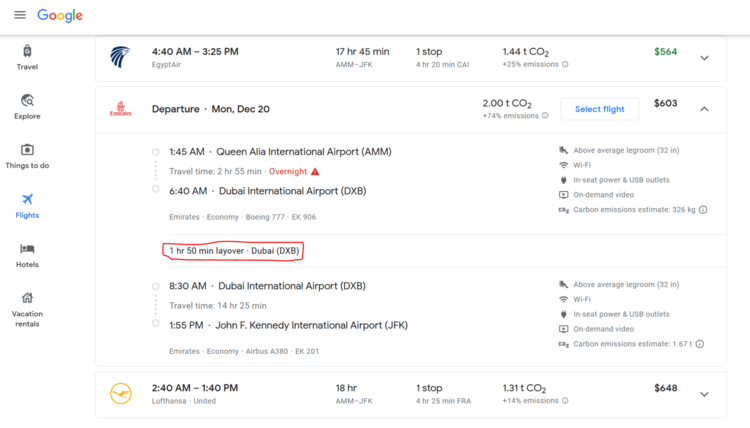Click the red Overnight warning icon
Viewport: 750px width, 428px height.
[316, 171]
